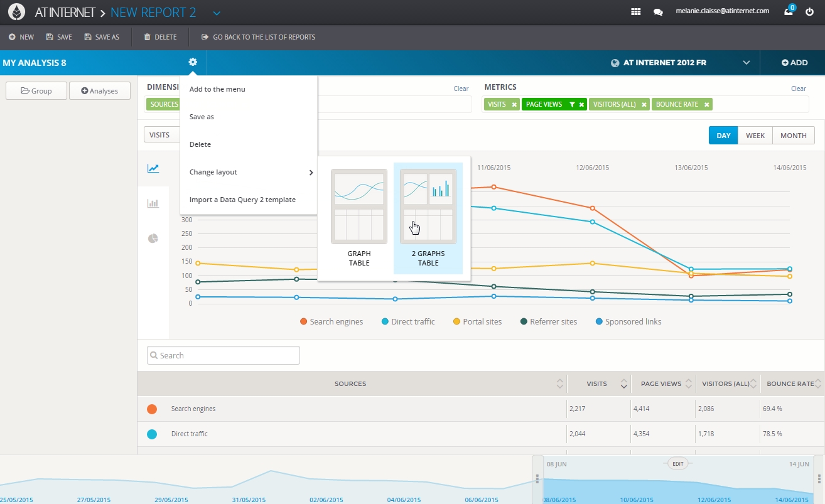Click the Add button

click(x=794, y=63)
